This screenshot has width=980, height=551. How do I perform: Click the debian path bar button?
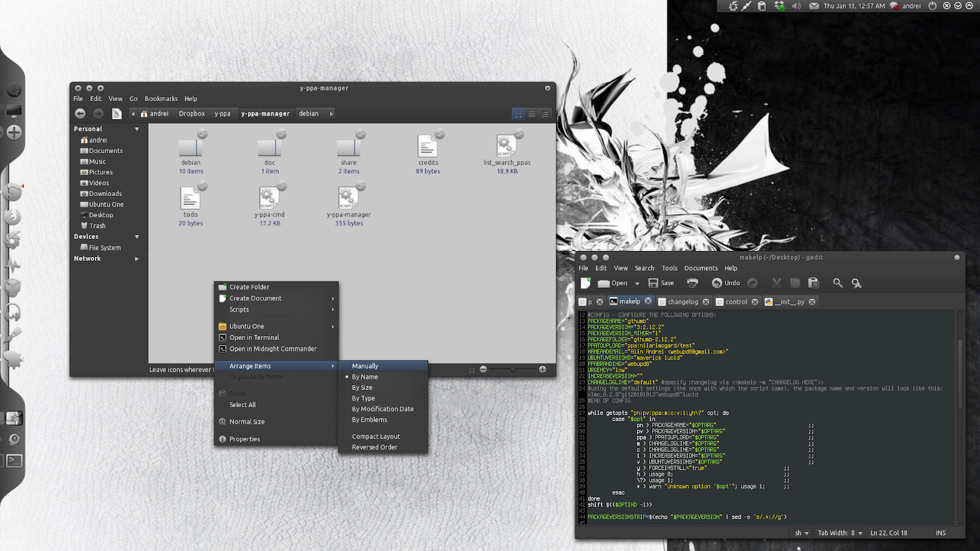(309, 114)
